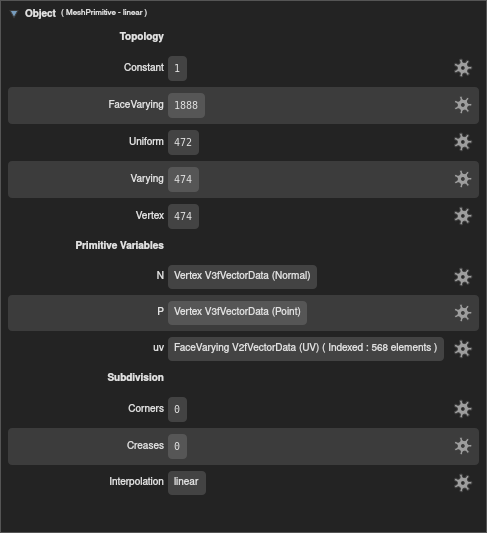Click the P Vertex V3fVectorData (Point) value

coord(237,313)
